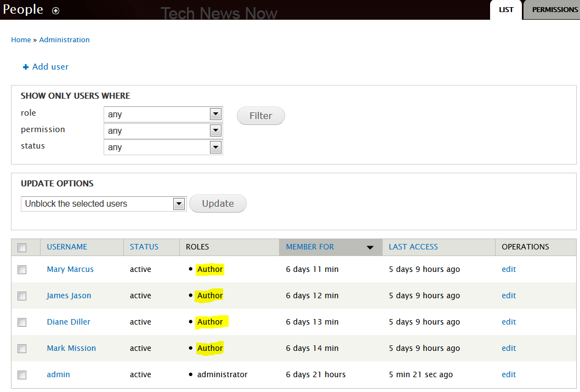Open the Add user link

50,66
